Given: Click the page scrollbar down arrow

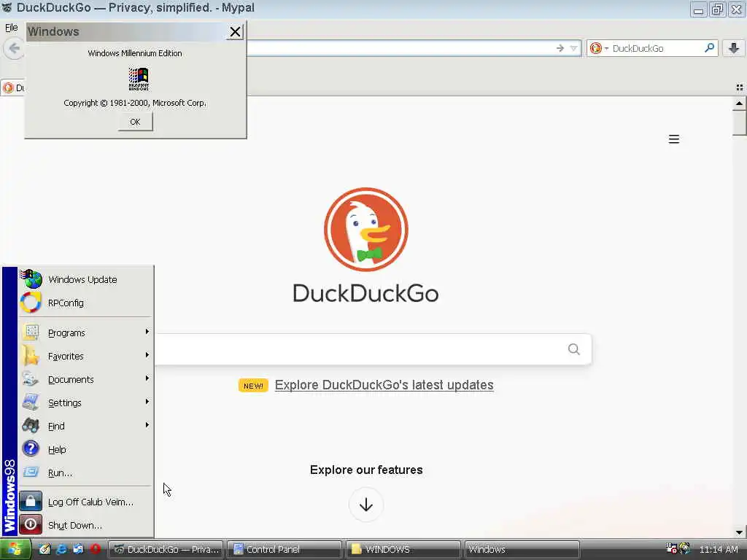Looking at the screenshot, I should [x=739, y=532].
